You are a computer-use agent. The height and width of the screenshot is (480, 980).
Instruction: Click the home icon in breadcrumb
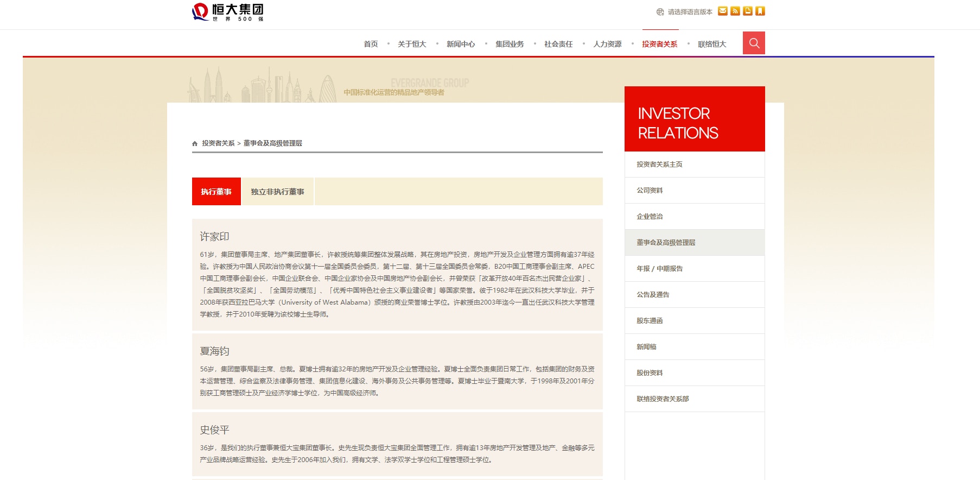195,143
